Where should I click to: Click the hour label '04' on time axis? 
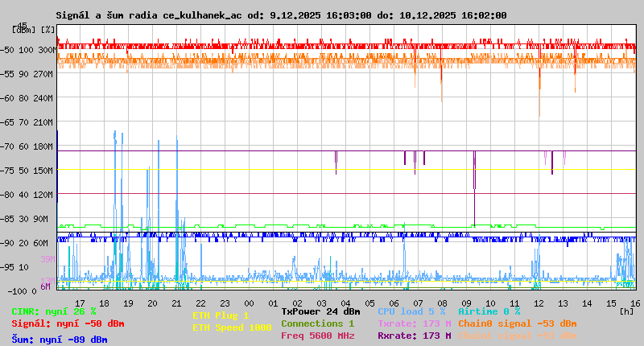point(345,303)
